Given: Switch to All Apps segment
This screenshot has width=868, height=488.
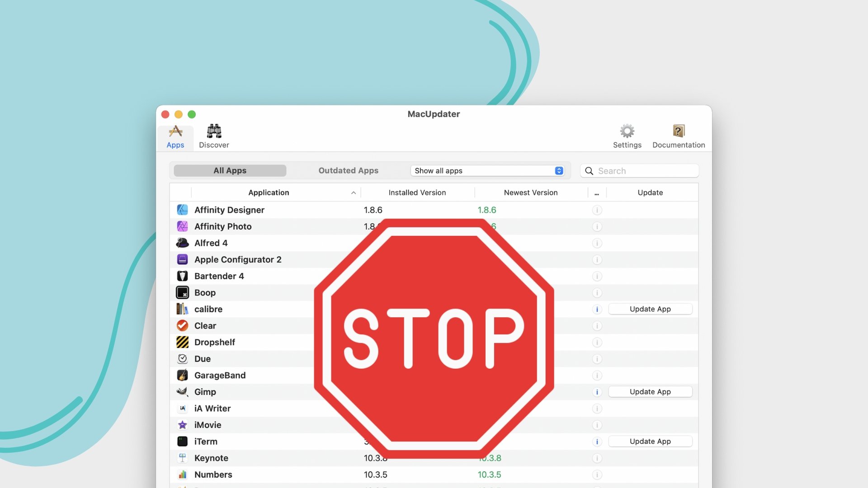Looking at the screenshot, I should point(230,170).
